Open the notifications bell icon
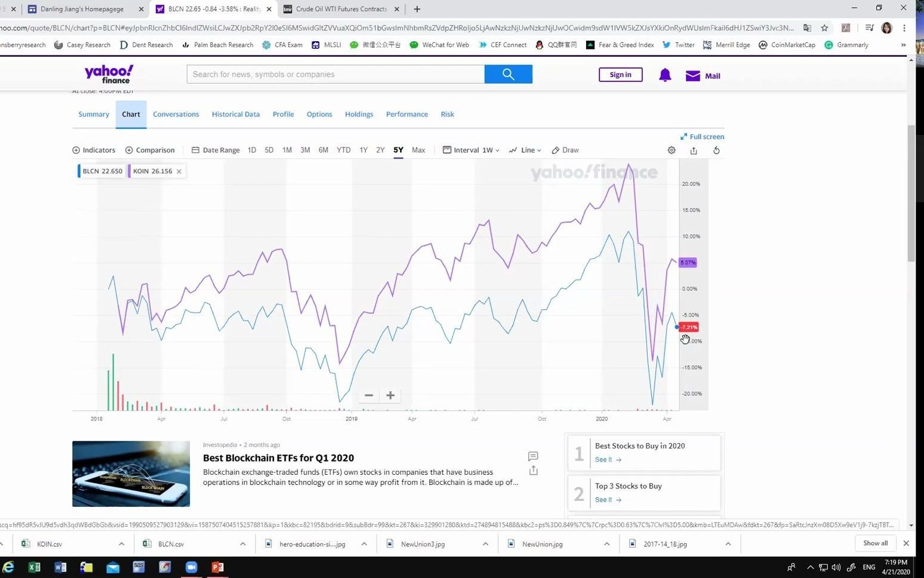Screen dimensions: 924x578 pyautogui.click(x=665, y=75)
